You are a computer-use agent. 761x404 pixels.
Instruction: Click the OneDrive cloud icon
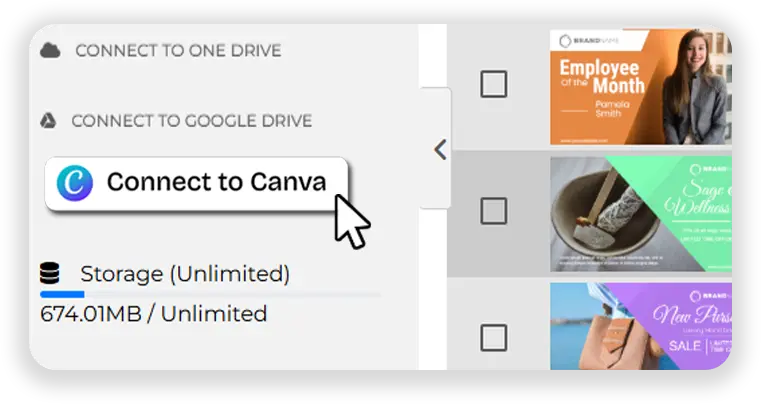point(50,50)
